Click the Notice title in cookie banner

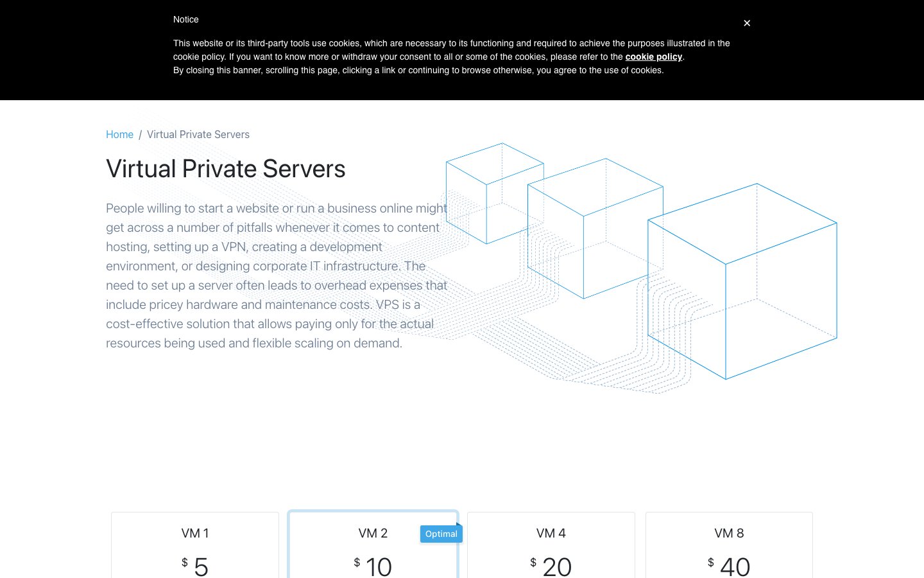point(186,19)
